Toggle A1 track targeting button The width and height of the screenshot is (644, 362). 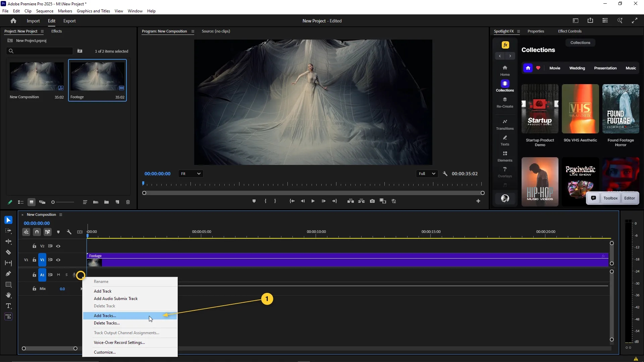coord(42,275)
